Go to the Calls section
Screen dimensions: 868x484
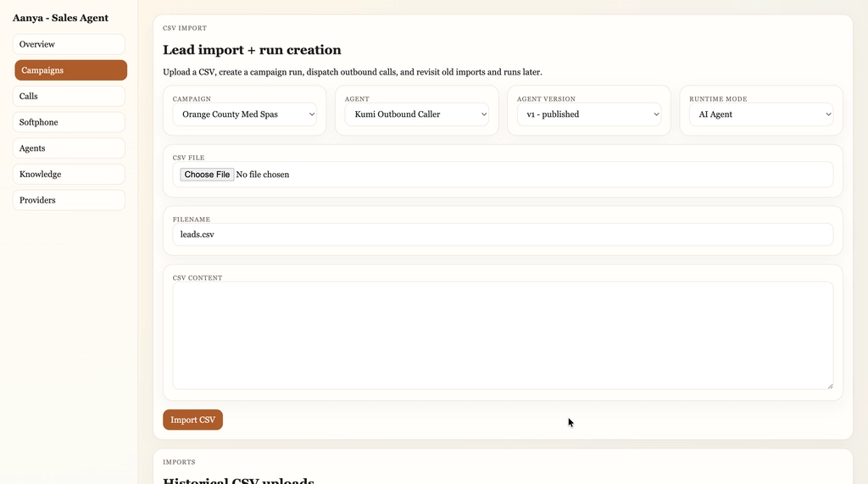(69, 97)
